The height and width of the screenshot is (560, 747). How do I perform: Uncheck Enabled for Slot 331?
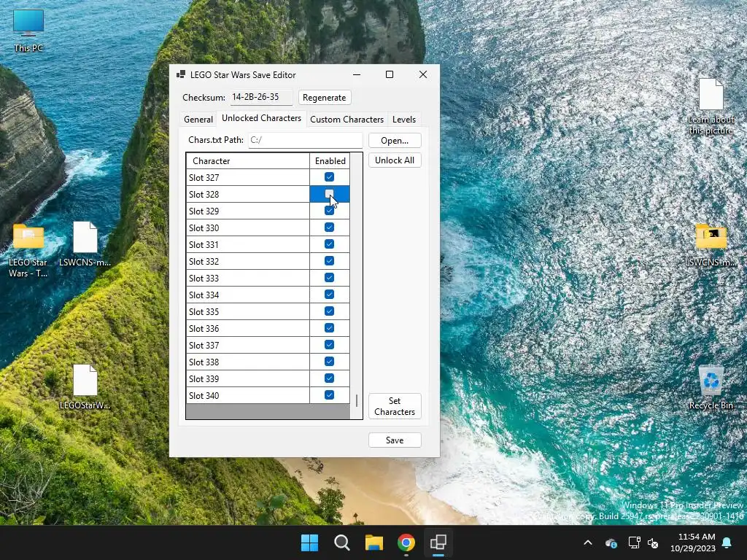click(329, 244)
